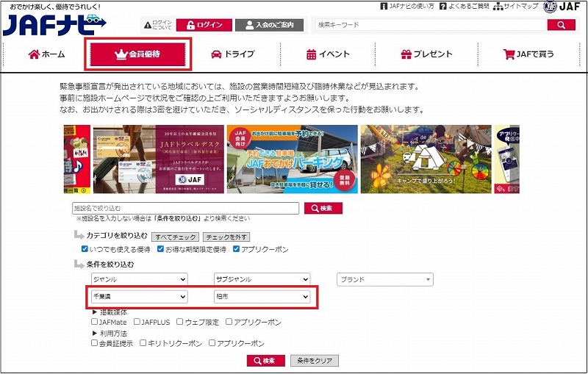Click the 入会のご案内 button
Viewport: 588px width, 374px height.
point(270,25)
